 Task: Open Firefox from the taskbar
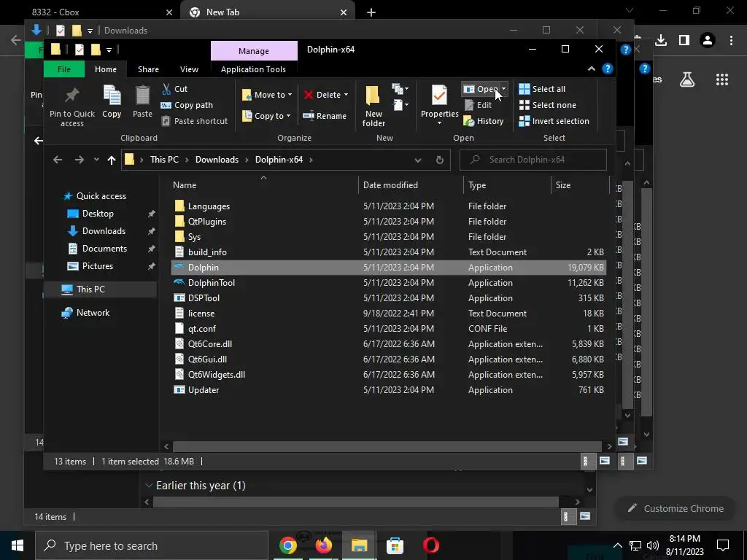pos(323,545)
